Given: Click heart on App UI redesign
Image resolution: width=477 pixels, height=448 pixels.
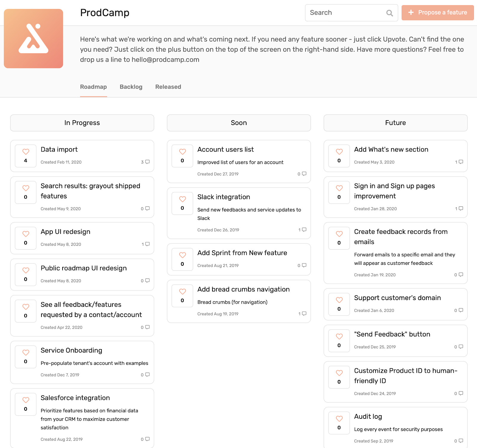Looking at the screenshot, I should pos(26,234).
